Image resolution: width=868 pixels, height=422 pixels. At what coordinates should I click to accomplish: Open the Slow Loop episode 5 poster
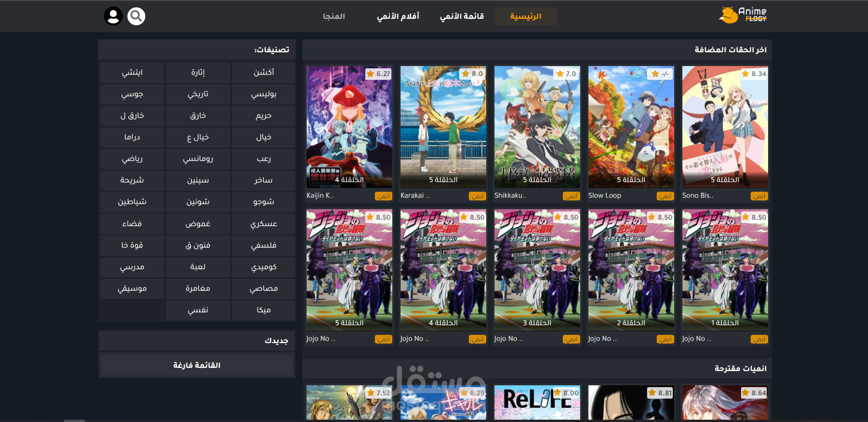pyautogui.click(x=631, y=127)
